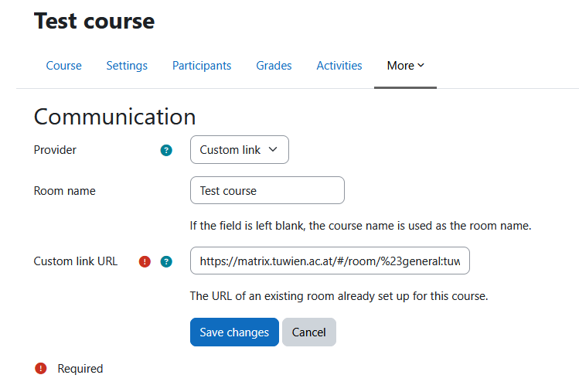This screenshot has width=579, height=392.
Task: Open help for the Provider field
Action: pyautogui.click(x=166, y=151)
